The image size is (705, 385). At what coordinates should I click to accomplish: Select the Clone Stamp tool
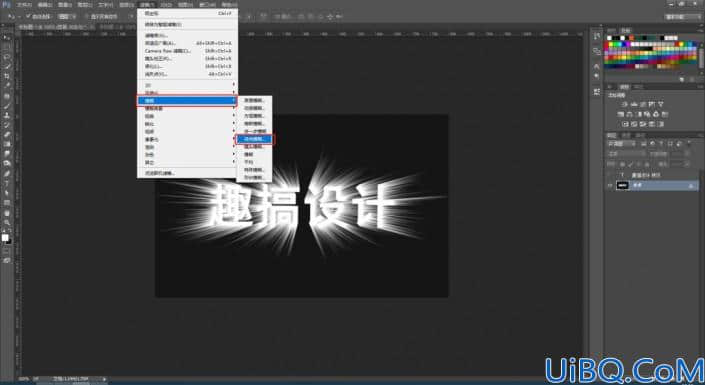(7, 116)
